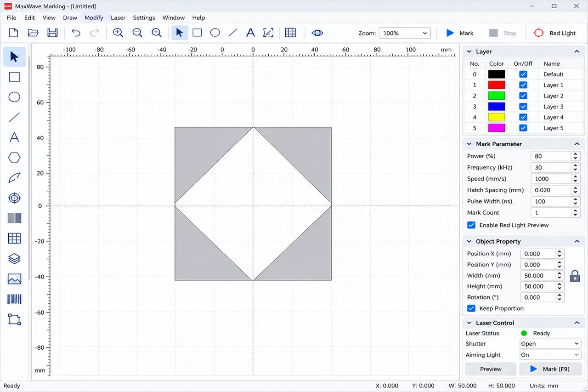Click the New file icon in toolbar
This screenshot has height=392, width=588.
[14, 33]
